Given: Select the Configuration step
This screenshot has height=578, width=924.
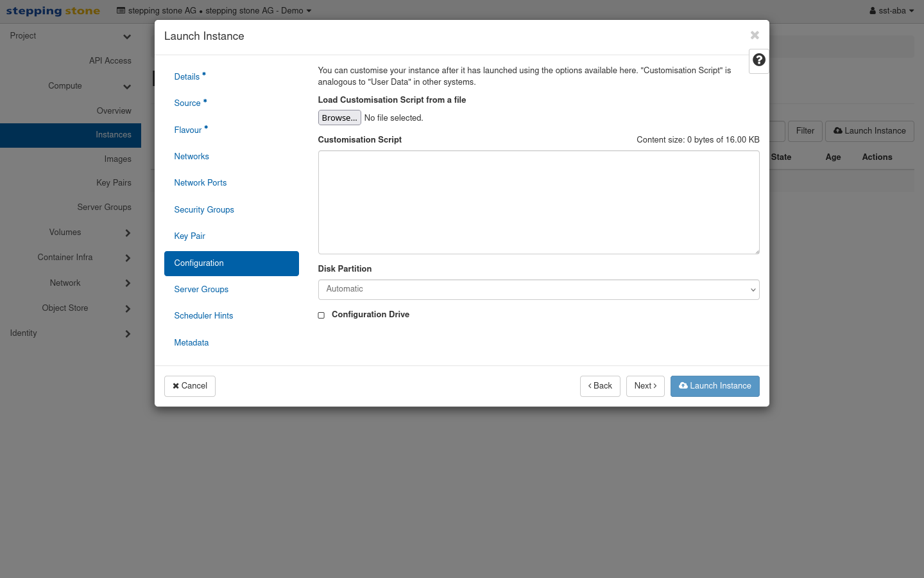Looking at the screenshot, I should tap(232, 263).
